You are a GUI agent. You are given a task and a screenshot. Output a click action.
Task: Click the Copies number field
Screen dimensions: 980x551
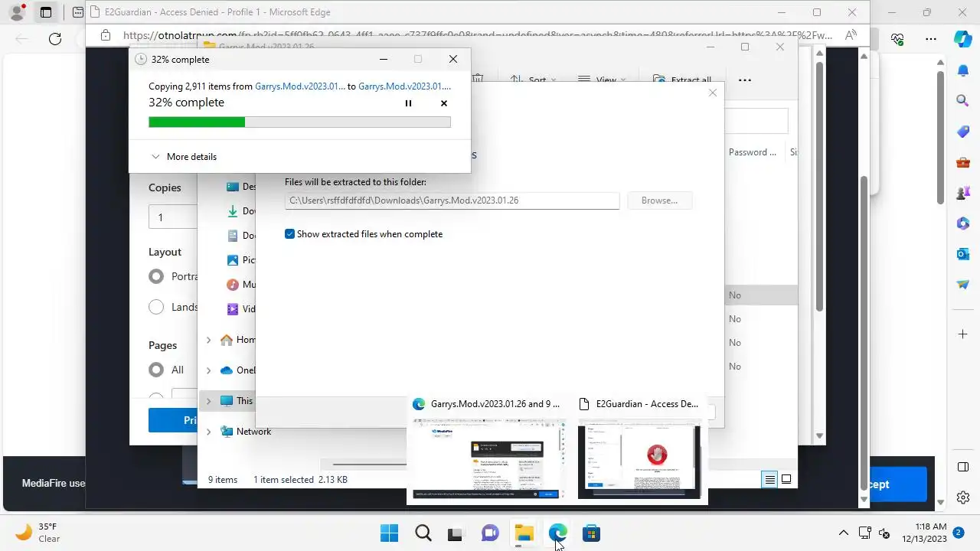click(x=172, y=217)
